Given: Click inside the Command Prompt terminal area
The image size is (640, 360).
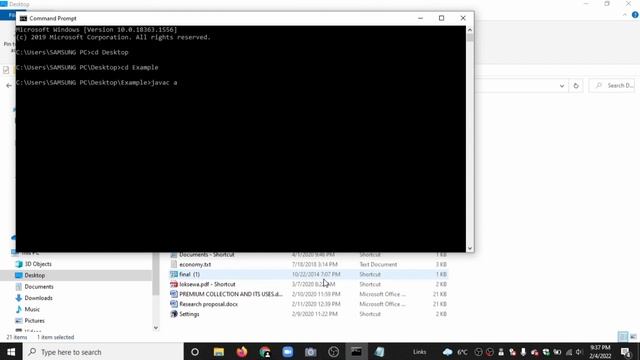Looking at the screenshot, I should click(241, 139).
